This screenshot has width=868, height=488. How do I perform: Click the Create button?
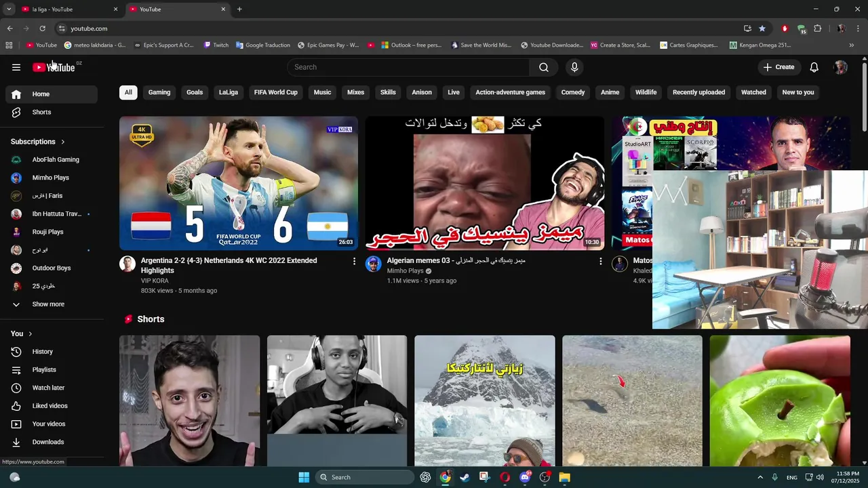778,67
